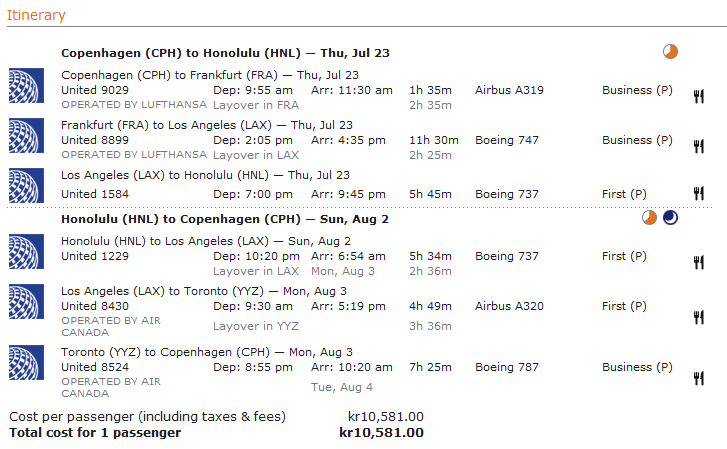Click the United logo for Frankfurt to Los Angeles
Screen dimensions: 727x449
click(26, 135)
